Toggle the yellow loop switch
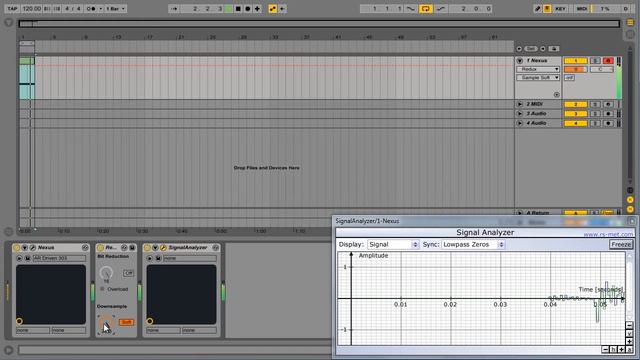The image size is (640, 360). [426, 9]
